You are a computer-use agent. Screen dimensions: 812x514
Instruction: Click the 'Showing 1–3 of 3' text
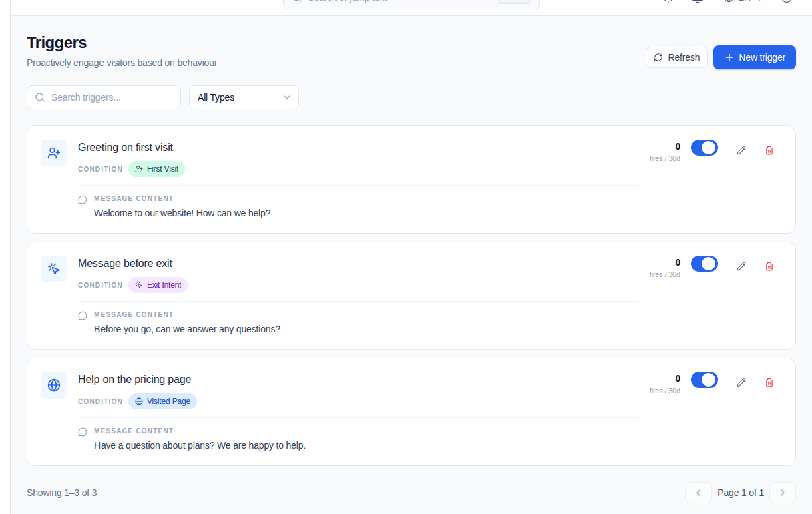[61, 493]
